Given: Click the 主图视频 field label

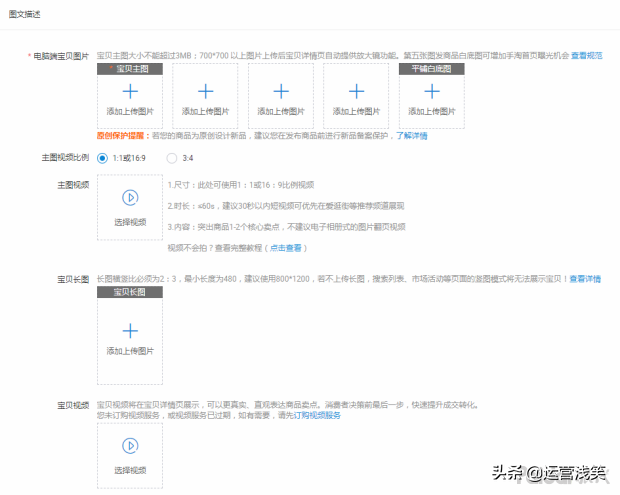Looking at the screenshot, I should 73,185.
